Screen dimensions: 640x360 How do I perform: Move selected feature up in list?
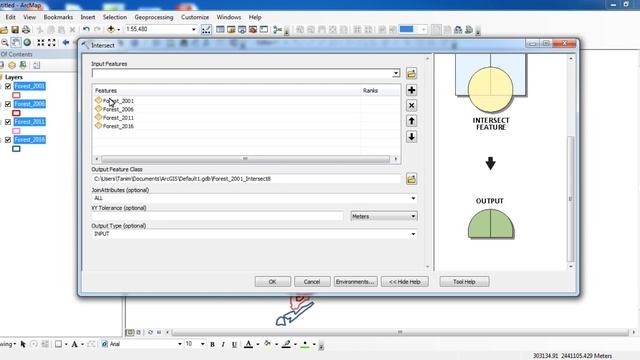pyautogui.click(x=411, y=121)
